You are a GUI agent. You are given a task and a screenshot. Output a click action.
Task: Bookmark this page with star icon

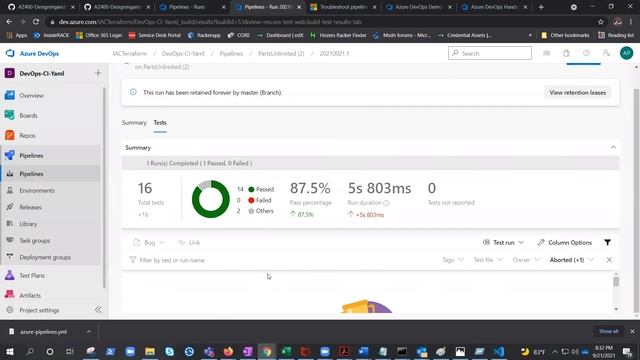point(601,22)
